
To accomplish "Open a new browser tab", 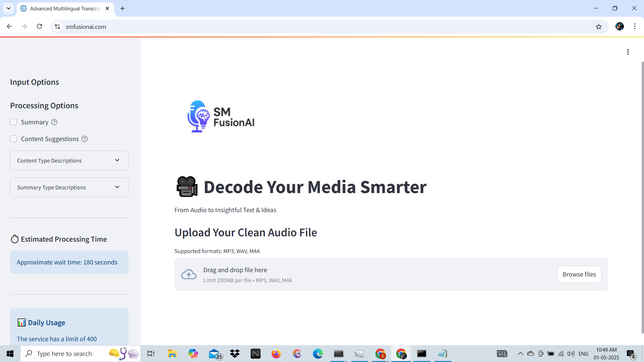I will tap(123, 9).
